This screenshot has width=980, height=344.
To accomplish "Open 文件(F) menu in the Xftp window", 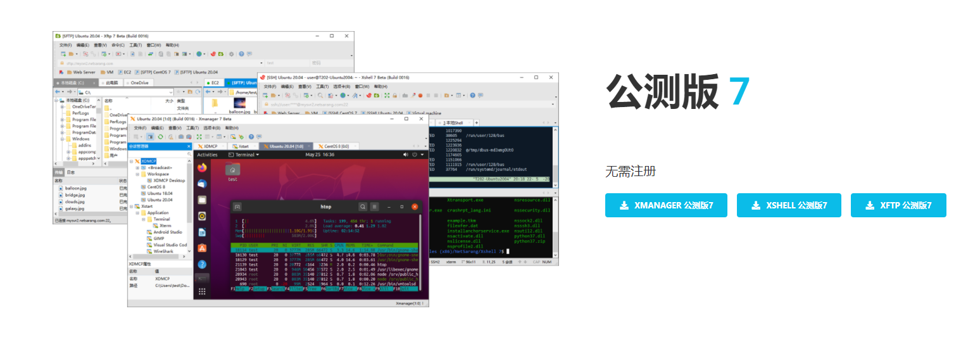I will coord(65,45).
